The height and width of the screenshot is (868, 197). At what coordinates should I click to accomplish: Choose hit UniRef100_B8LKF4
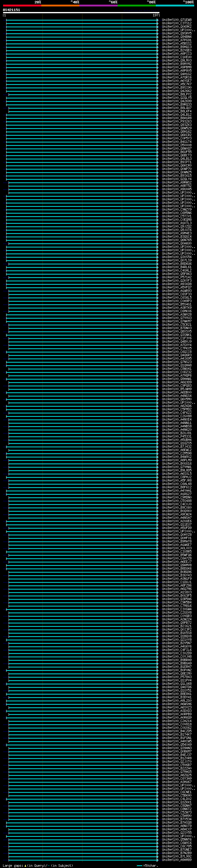coord(177,111)
